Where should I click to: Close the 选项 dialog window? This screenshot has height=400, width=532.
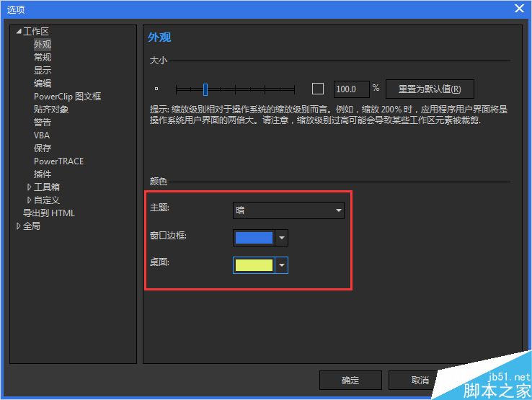[519, 9]
